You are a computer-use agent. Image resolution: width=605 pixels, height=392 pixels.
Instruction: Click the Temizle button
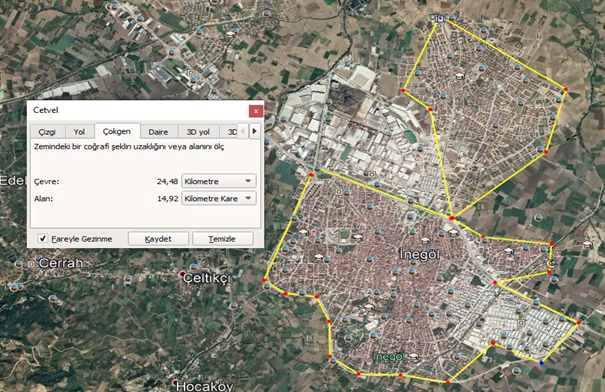[x=222, y=239]
